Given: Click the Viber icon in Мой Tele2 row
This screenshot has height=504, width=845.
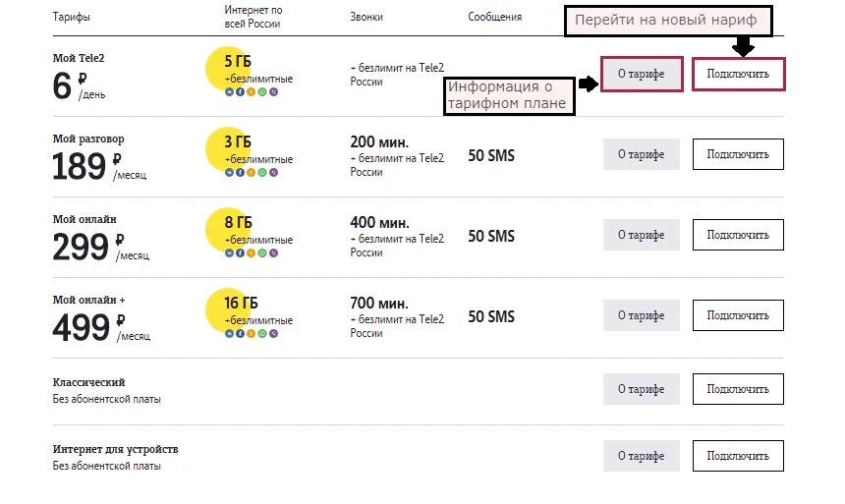Looking at the screenshot, I should pyautogui.click(x=274, y=92).
